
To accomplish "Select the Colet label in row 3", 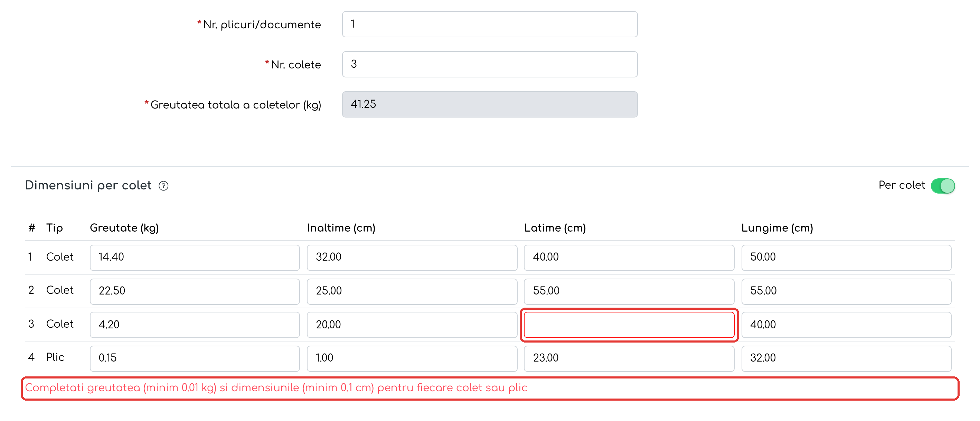I will [x=60, y=324].
